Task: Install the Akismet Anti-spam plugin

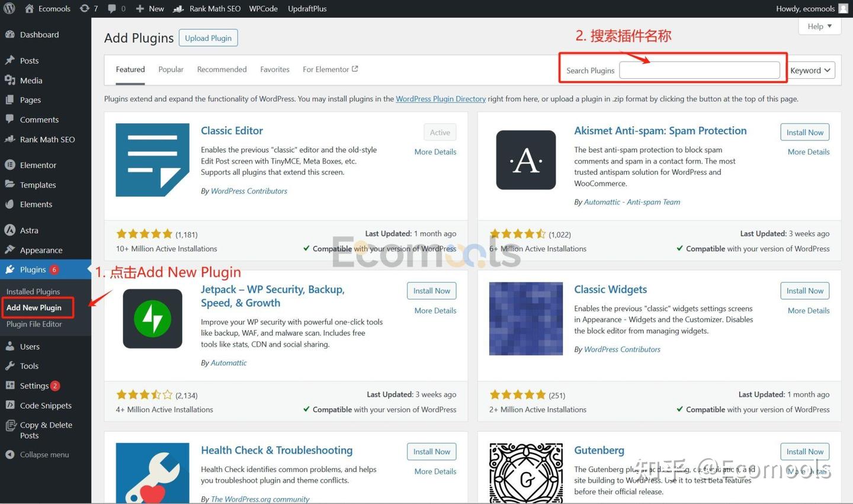Action: [x=804, y=133]
